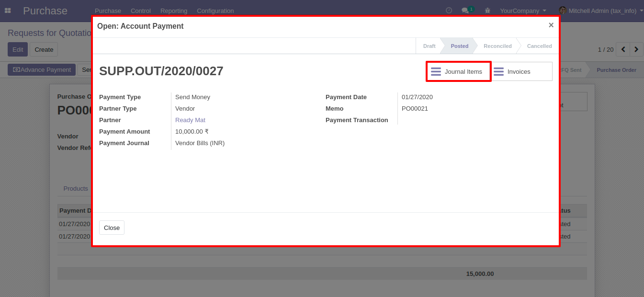Open the Reporting menu
Screen dimensions: 644x297
(174, 11)
